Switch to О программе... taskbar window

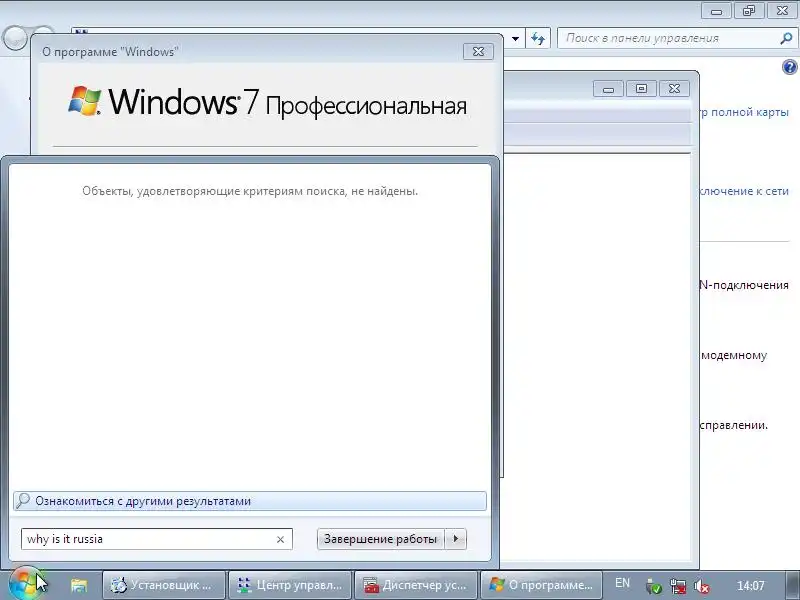(x=542, y=585)
